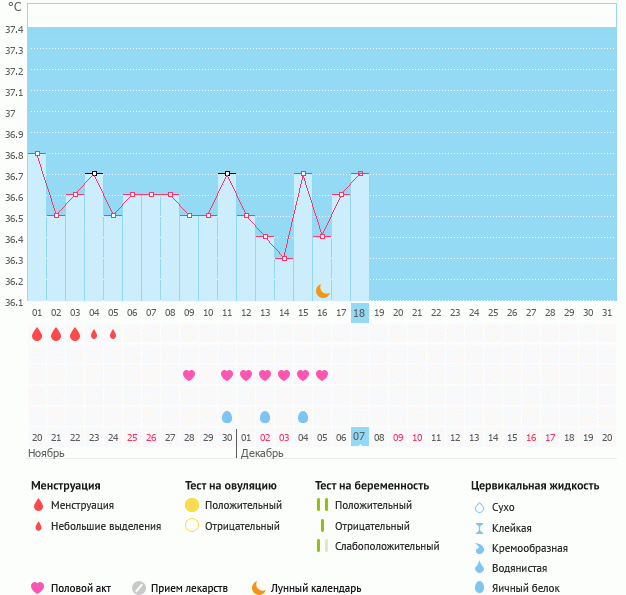Click the 'Цервикальная жидкость' legend heading
626x595 pixels.
tap(535, 486)
